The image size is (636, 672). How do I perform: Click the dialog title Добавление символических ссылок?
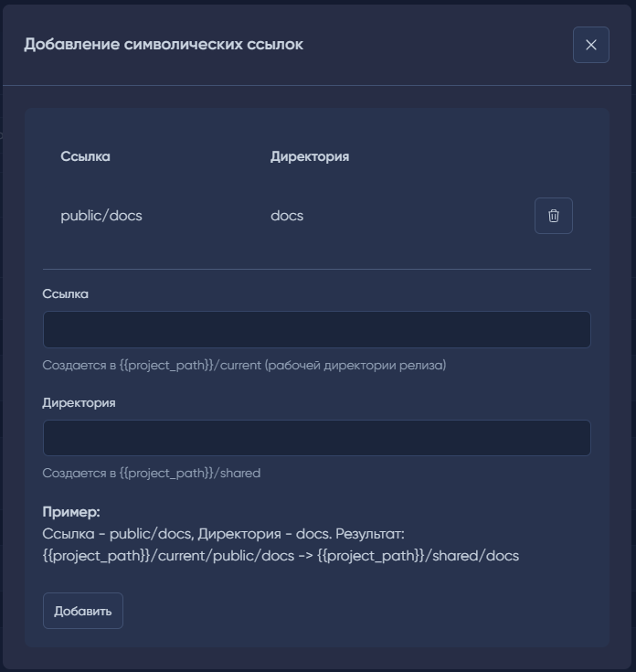point(164,44)
